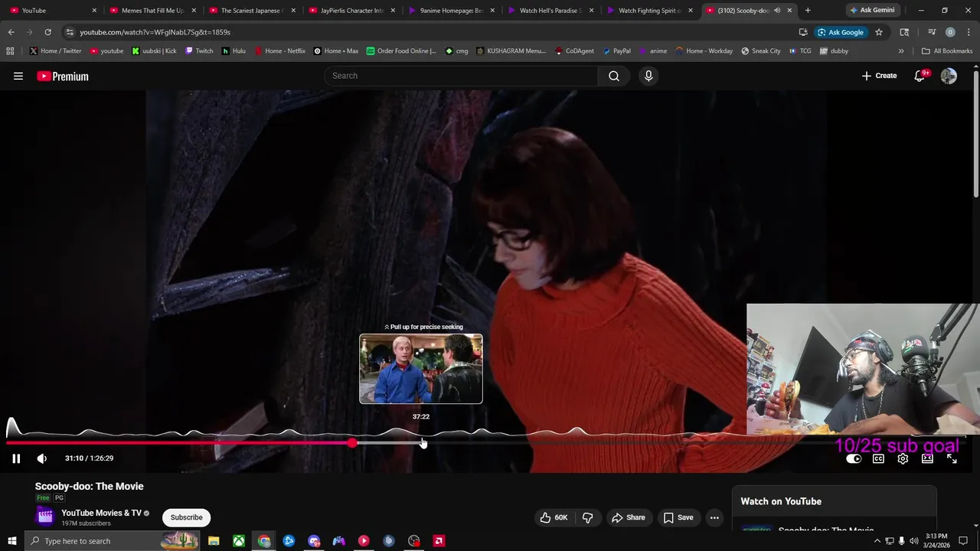Image resolution: width=980 pixels, height=551 pixels.
Task: Toggle the autoplay switch in player
Action: [854, 458]
